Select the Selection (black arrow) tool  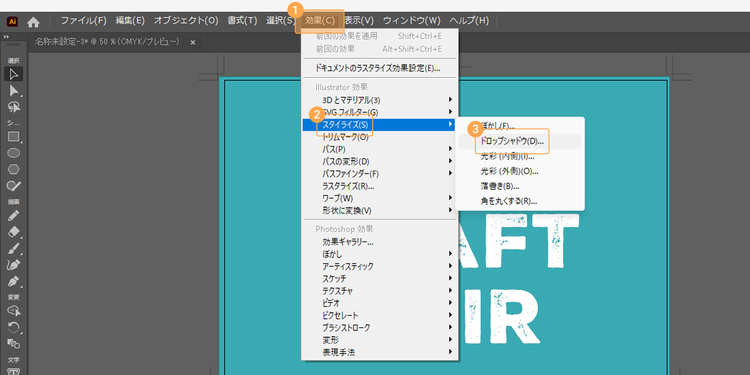tap(14, 74)
